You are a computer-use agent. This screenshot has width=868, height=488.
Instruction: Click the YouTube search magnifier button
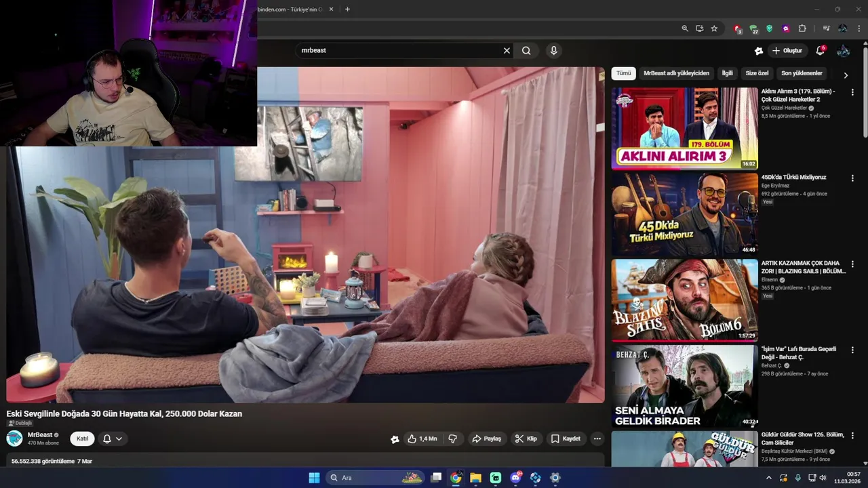pyautogui.click(x=526, y=50)
